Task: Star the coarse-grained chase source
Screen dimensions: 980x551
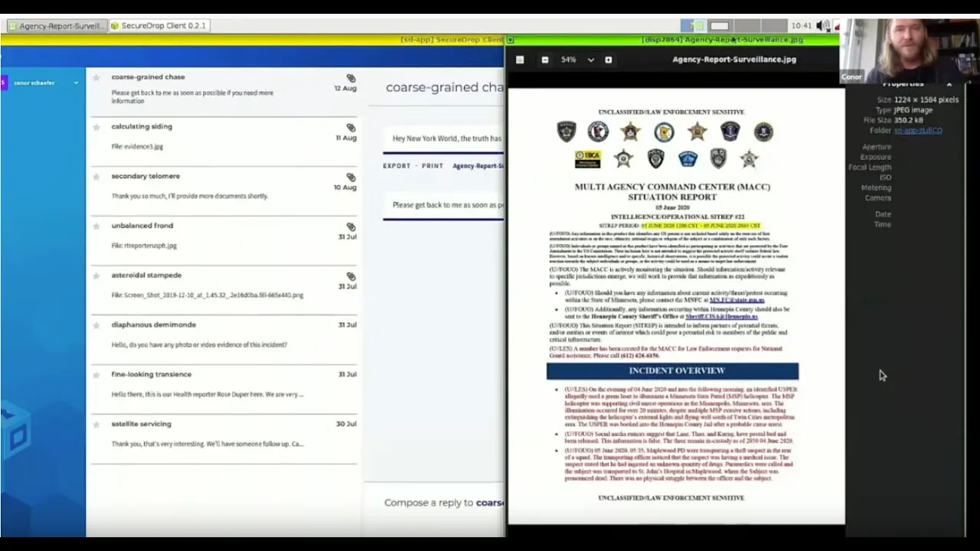Action: pos(96,78)
